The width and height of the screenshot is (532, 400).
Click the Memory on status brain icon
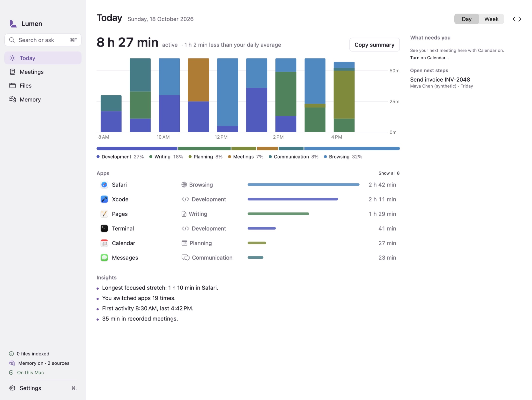pos(12,363)
